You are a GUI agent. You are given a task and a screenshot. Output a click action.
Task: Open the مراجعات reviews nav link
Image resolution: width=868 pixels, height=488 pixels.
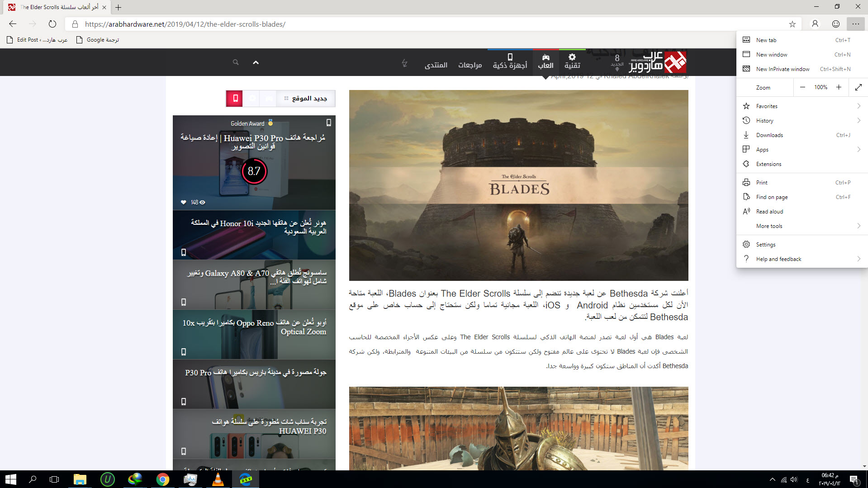click(x=470, y=65)
